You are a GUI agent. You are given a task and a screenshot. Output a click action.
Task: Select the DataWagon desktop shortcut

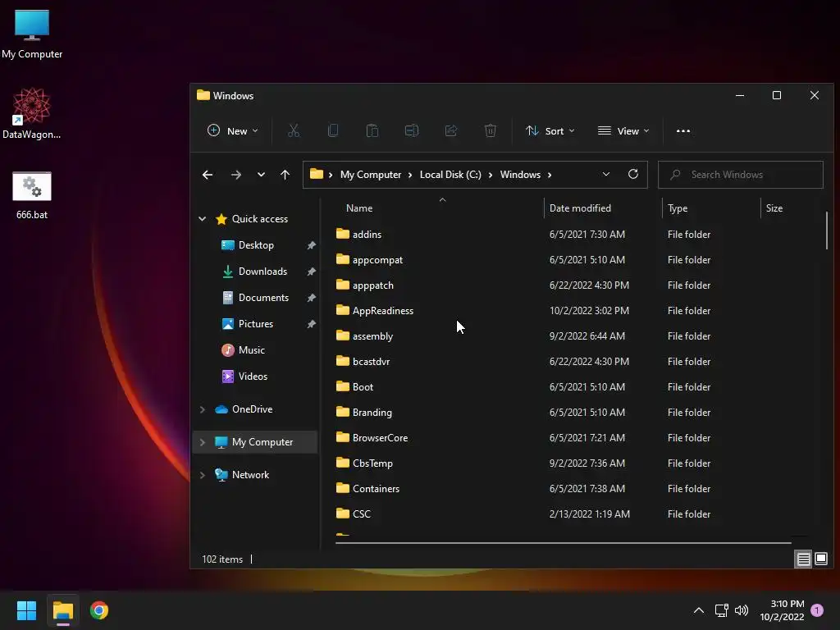tap(32, 113)
